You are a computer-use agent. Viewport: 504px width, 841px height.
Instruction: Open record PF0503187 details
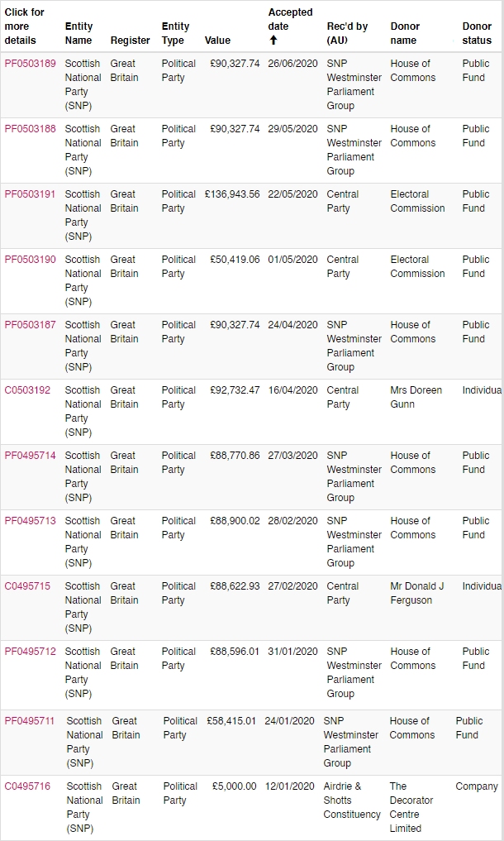[x=30, y=325]
